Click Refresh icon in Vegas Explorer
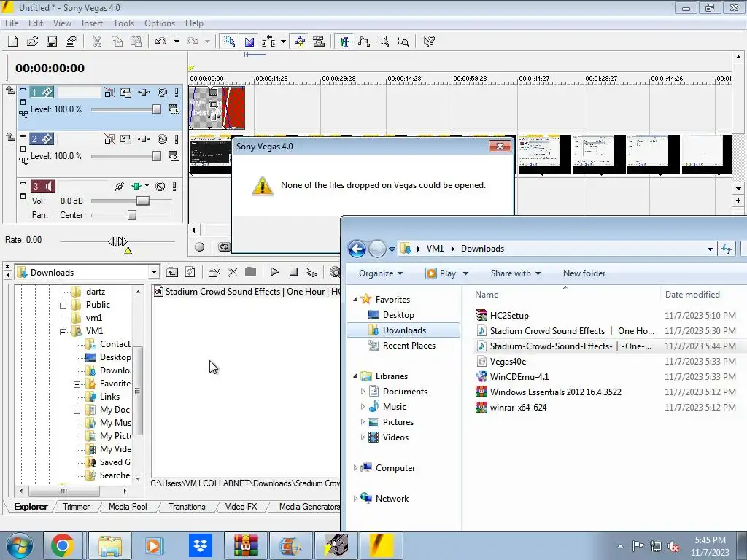Screen dimensions: 747x560 coord(190,273)
